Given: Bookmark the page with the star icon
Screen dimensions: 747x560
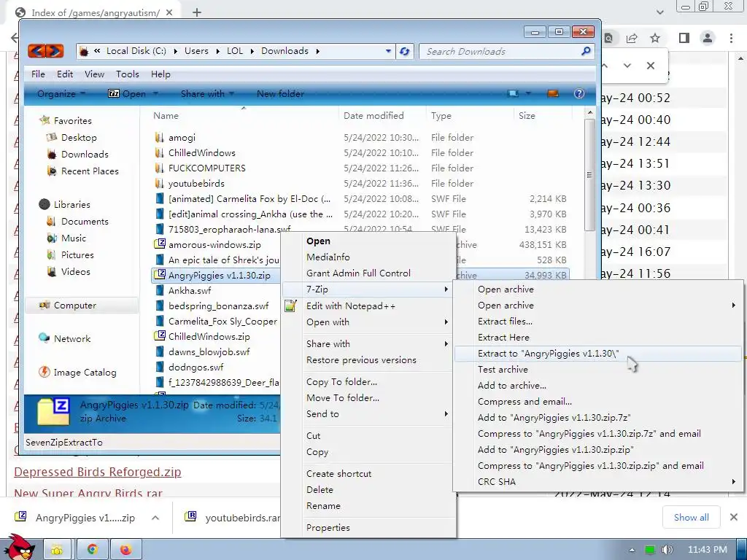Looking at the screenshot, I should [x=655, y=38].
